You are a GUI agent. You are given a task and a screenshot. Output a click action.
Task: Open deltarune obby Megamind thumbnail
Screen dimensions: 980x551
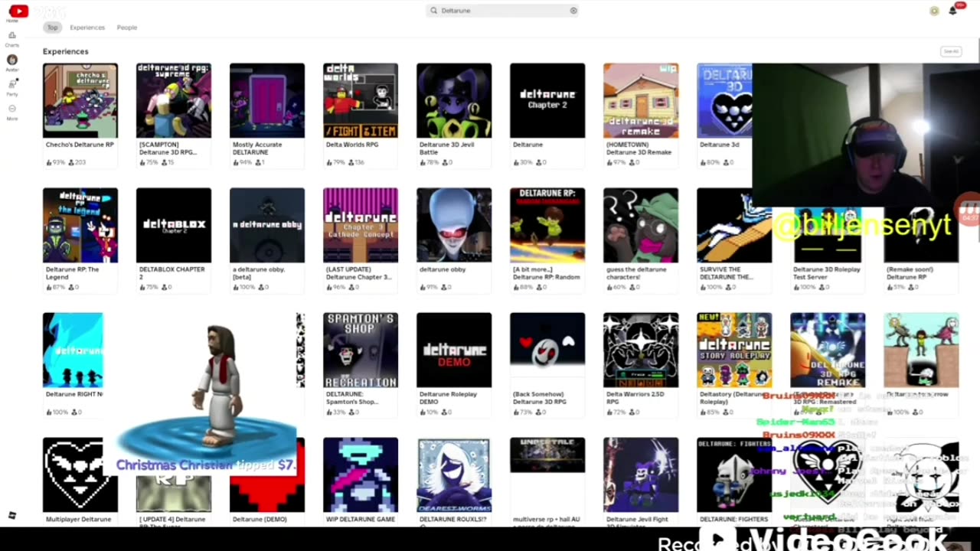coord(454,225)
